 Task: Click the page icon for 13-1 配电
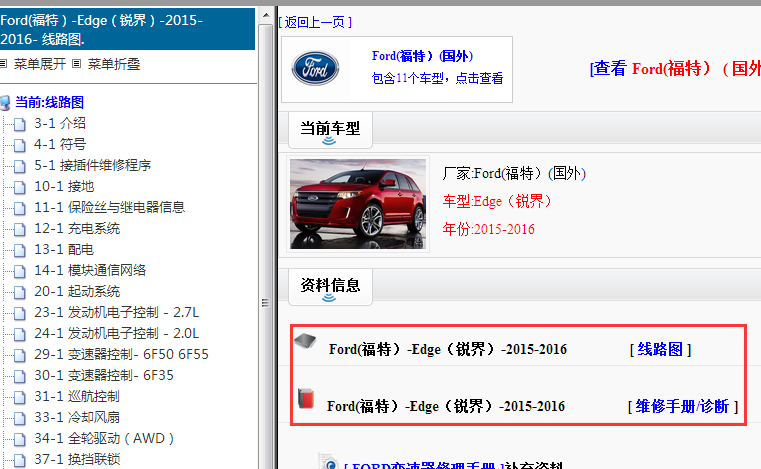tap(19, 251)
